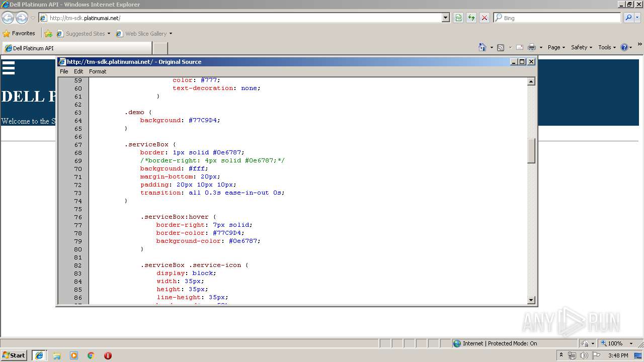Screen dimensions: 644x362
Task: Click the Show desktop taskbar icon
Action: (638, 355)
